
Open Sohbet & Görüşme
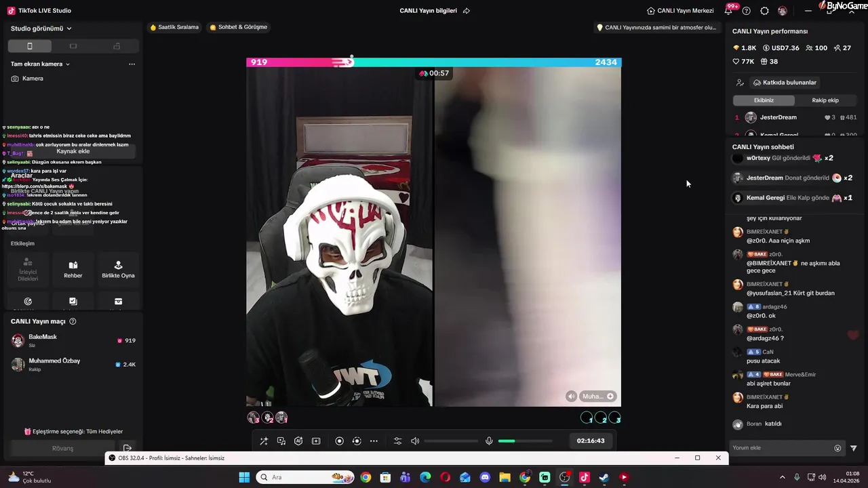point(239,27)
